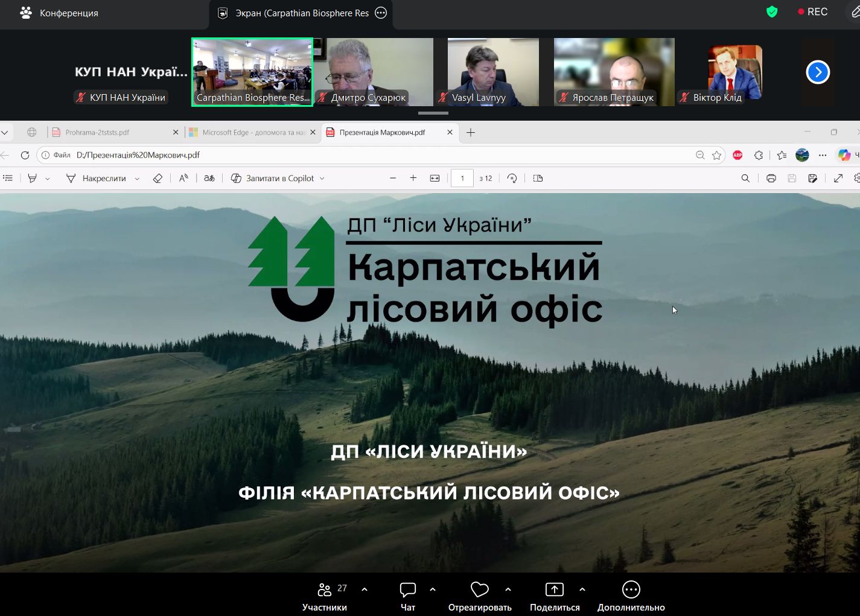Image resolution: width=860 pixels, height=616 pixels.
Task: Click the PDF save icon
Action: click(792, 178)
